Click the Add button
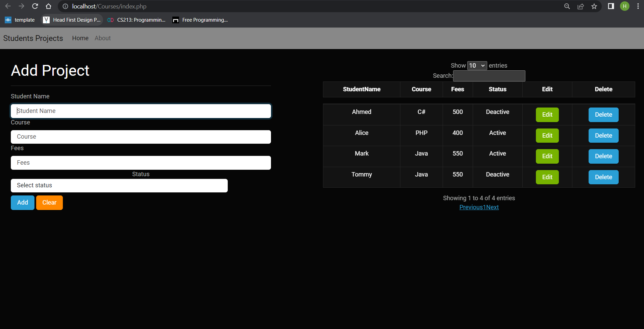Viewport: 644px width, 329px height. tap(22, 202)
